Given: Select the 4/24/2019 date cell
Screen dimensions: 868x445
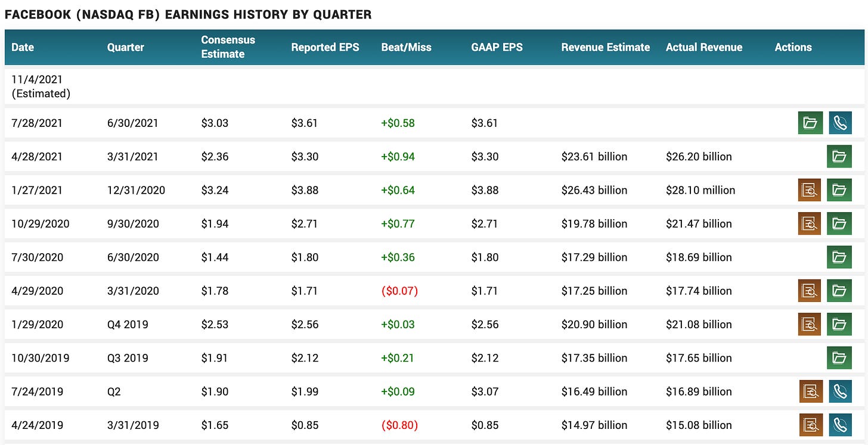Looking at the screenshot, I should pyautogui.click(x=37, y=425).
